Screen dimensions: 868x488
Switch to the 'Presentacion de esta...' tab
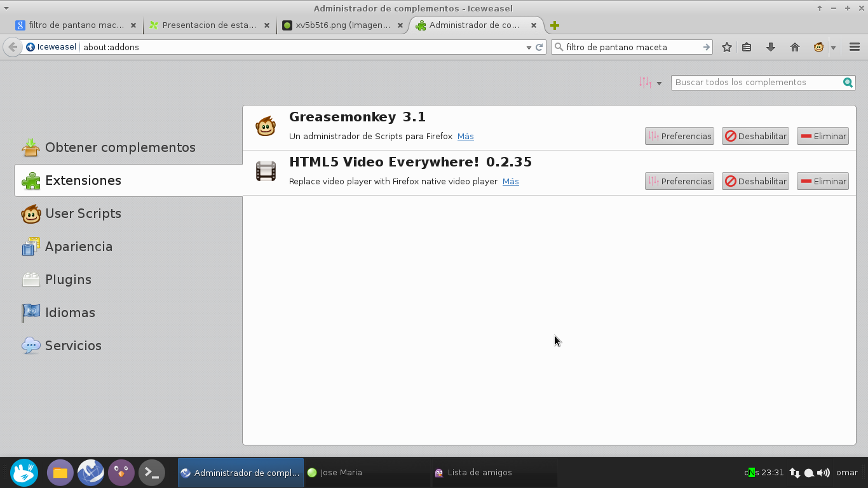pyautogui.click(x=209, y=25)
